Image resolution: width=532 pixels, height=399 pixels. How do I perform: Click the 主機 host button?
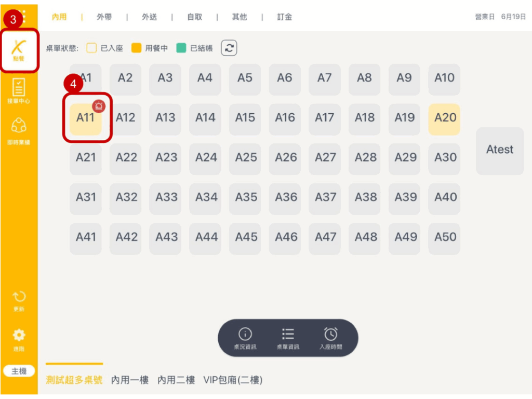pos(19,371)
